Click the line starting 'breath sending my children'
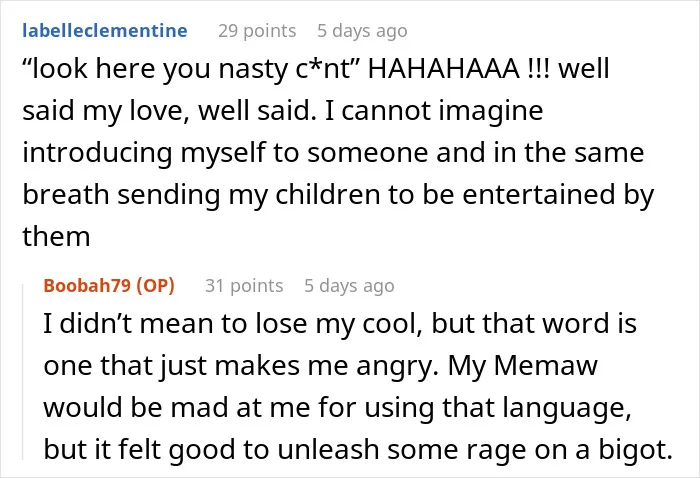Viewport: 700px width, 478px height. 338,195
